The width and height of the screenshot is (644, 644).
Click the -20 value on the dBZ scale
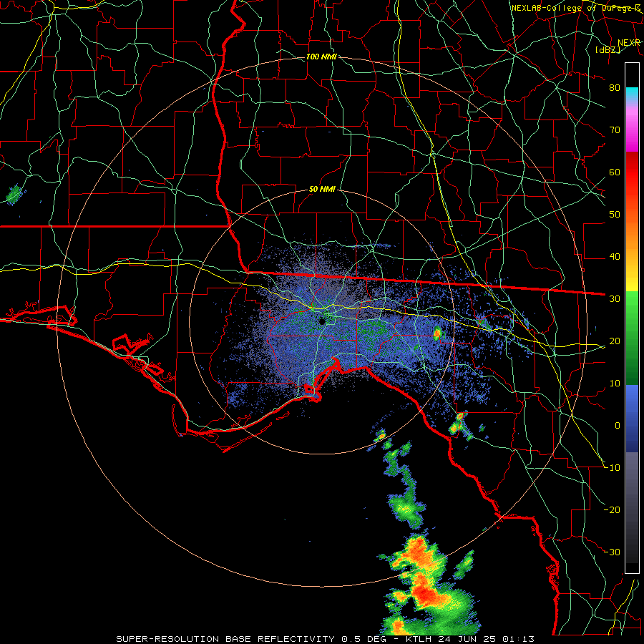tap(613, 510)
